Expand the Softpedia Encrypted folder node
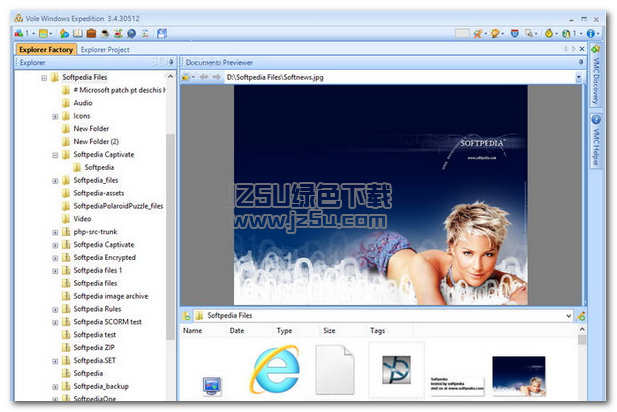Viewport: 617px width, 412px height. click(x=55, y=258)
